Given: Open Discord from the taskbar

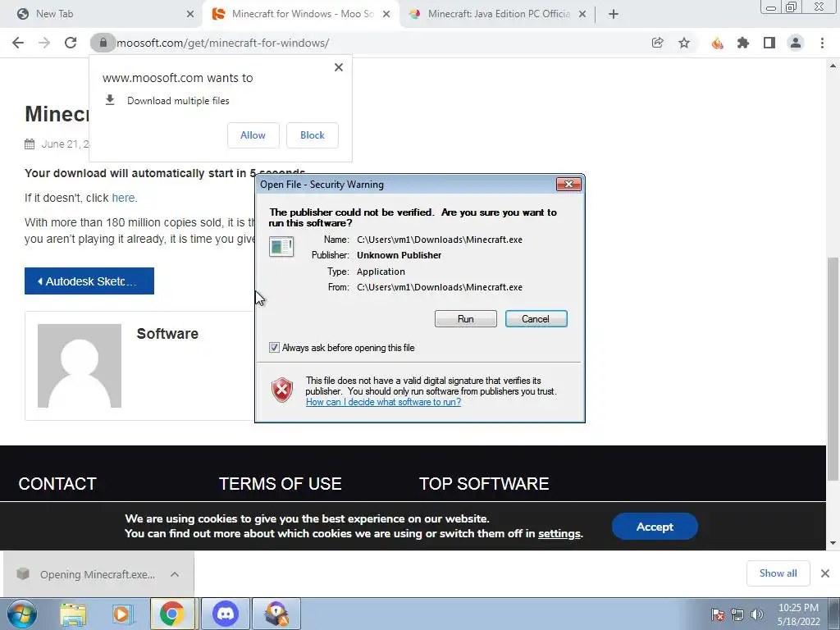Looking at the screenshot, I should pos(225,614).
